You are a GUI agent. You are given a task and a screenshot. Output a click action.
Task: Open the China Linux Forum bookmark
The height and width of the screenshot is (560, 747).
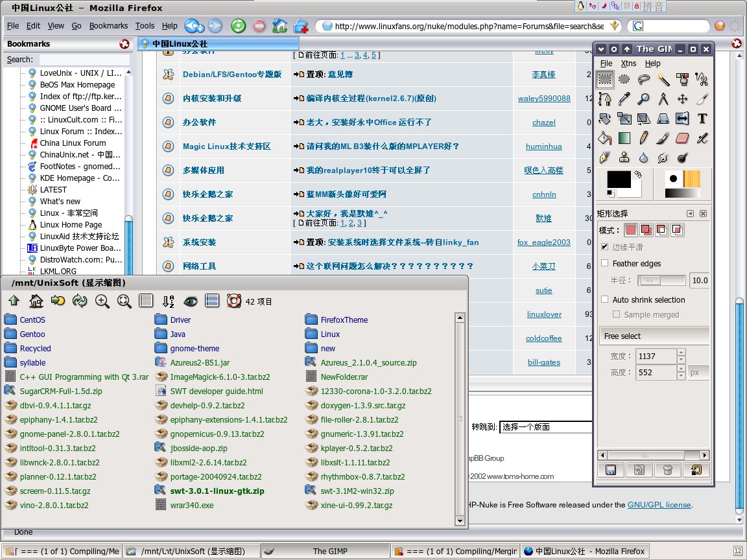[73, 143]
